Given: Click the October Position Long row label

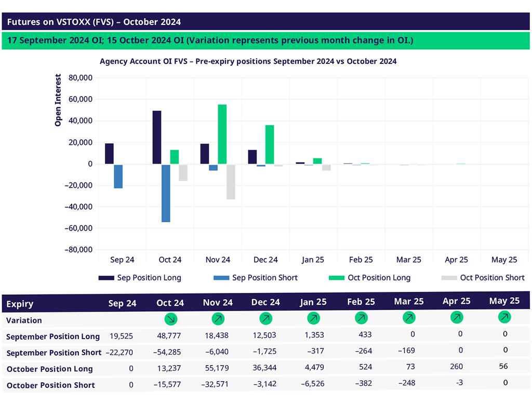Looking at the screenshot, I should tap(49, 369).
